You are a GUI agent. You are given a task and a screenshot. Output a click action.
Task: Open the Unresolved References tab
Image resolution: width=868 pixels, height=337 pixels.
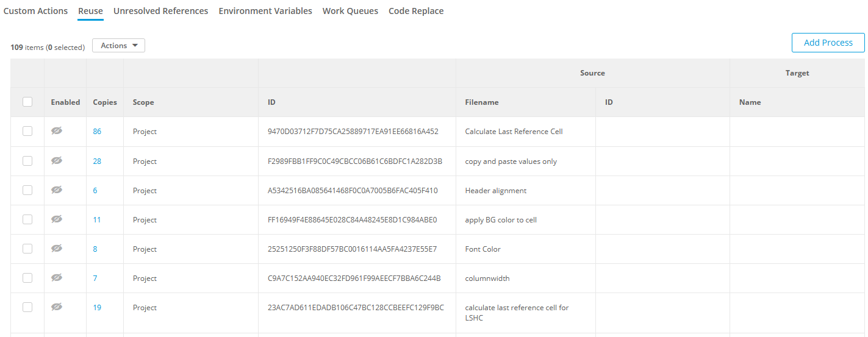point(160,11)
